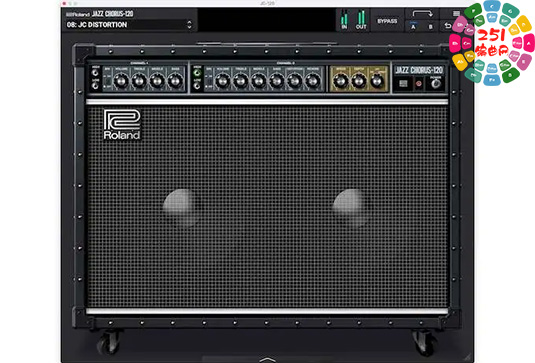Click the right caster wheel
The width and height of the screenshot is (535, 363).
[x=424, y=343]
